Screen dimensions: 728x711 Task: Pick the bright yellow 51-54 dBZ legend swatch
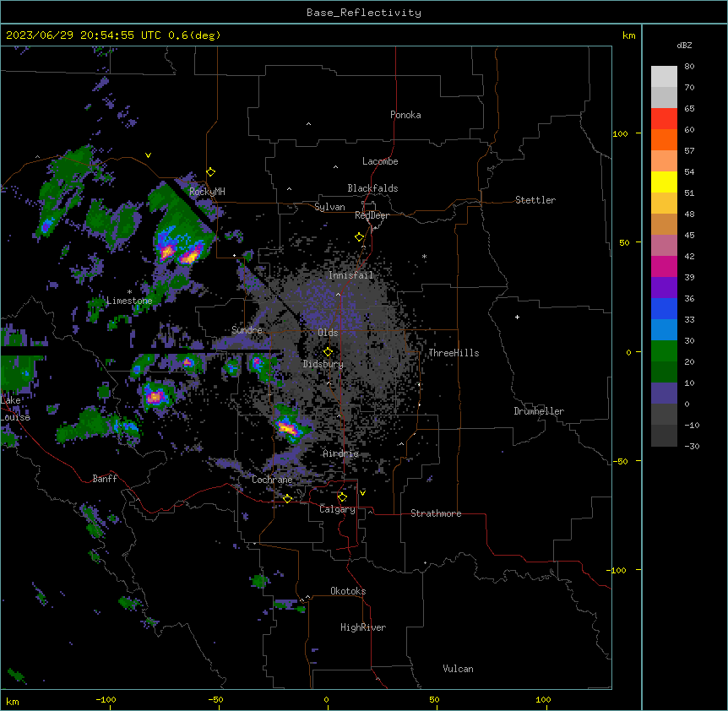click(664, 182)
